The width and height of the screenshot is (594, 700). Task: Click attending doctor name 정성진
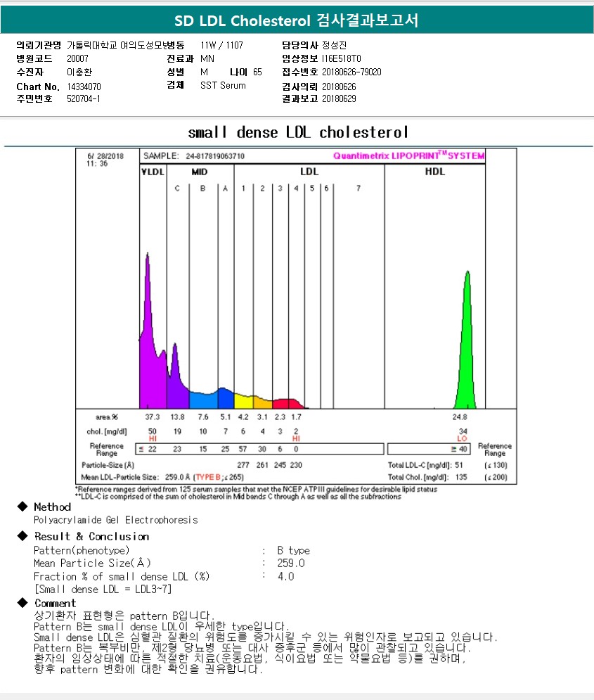point(334,45)
